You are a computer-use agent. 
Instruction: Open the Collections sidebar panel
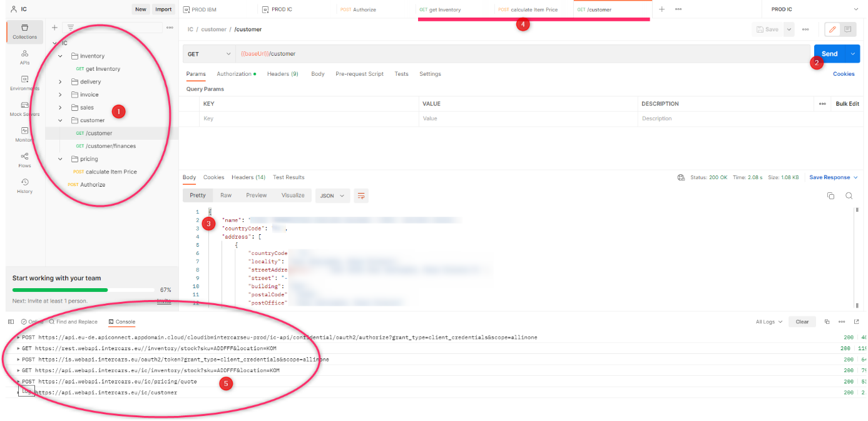pyautogui.click(x=25, y=31)
